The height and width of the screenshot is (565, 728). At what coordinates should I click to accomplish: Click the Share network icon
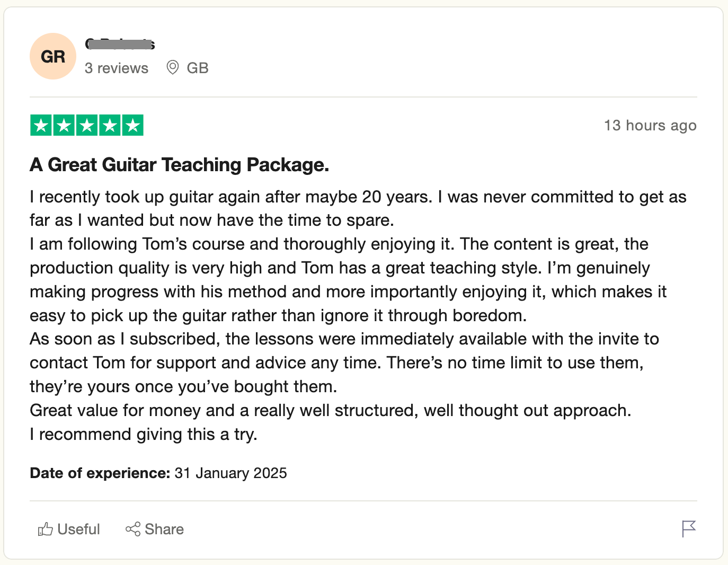[x=133, y=529]
